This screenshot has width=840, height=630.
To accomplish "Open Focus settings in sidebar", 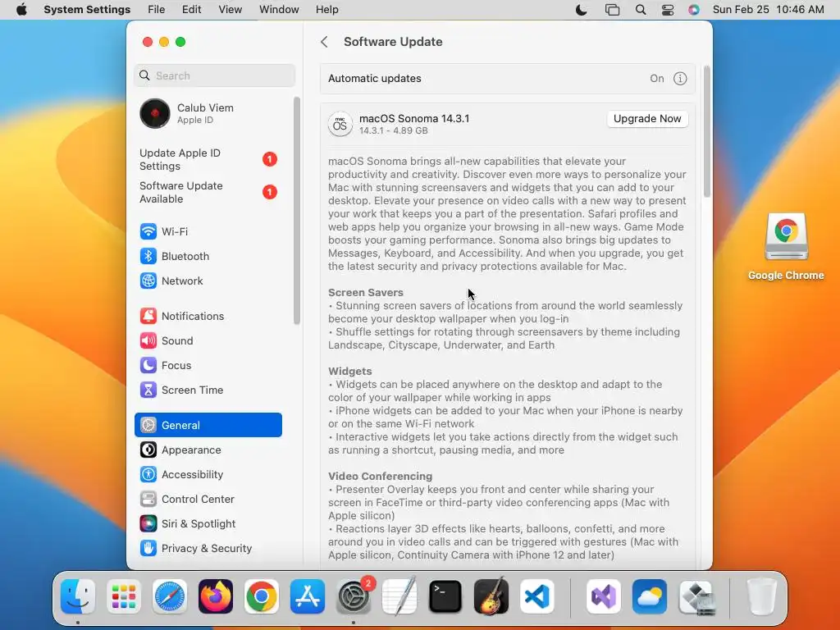I will [208, 365].
